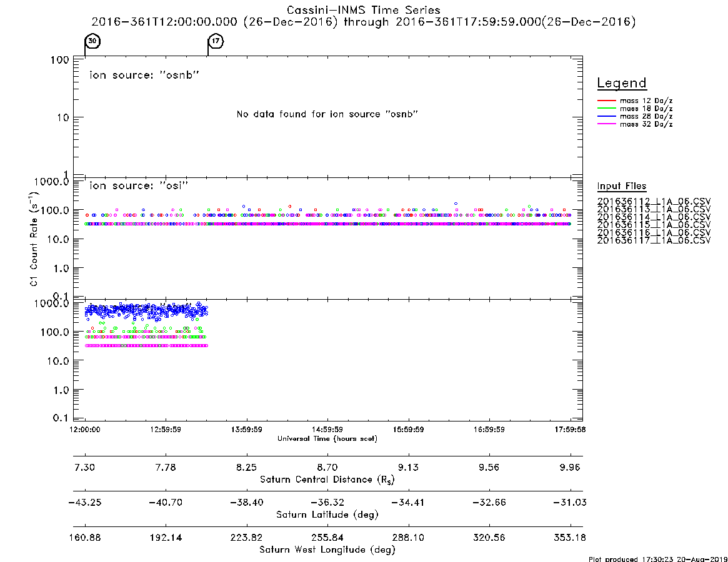Click the 10.0 y-axis label of the bottom panel
This screenshot has height=562, width=728.
[58, 361]
